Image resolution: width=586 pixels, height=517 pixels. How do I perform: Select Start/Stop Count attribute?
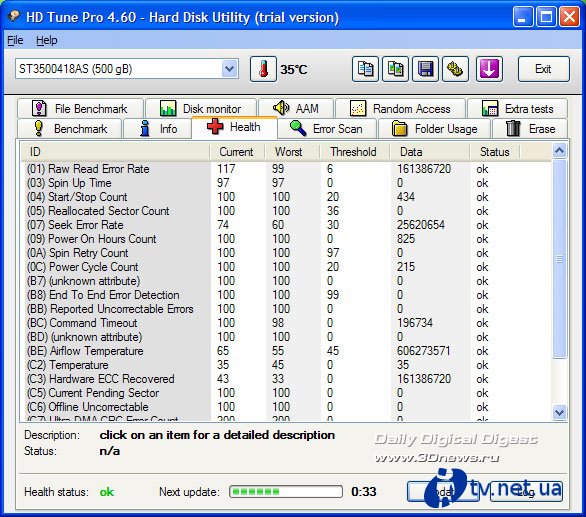[x=286, y=197]
